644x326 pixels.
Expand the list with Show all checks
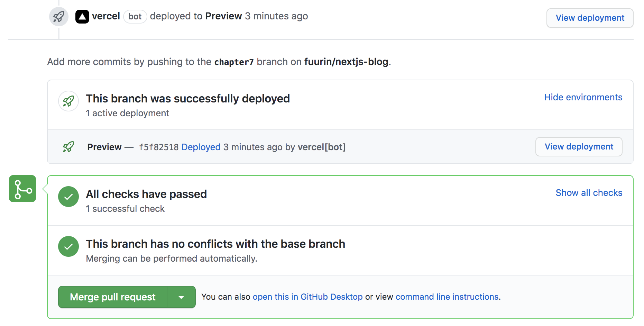pos(589,193)
